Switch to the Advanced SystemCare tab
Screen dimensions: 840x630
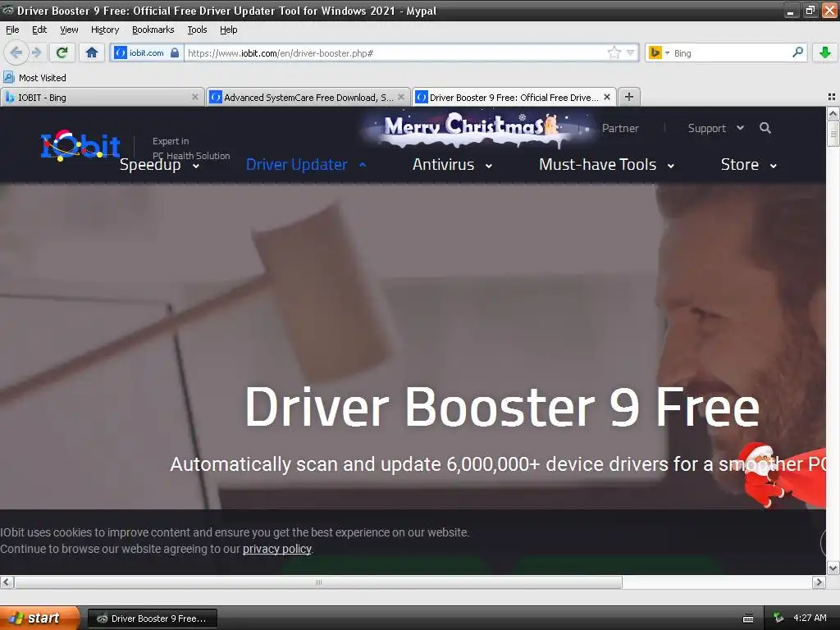pyautogui.click(x=308, y=97)
